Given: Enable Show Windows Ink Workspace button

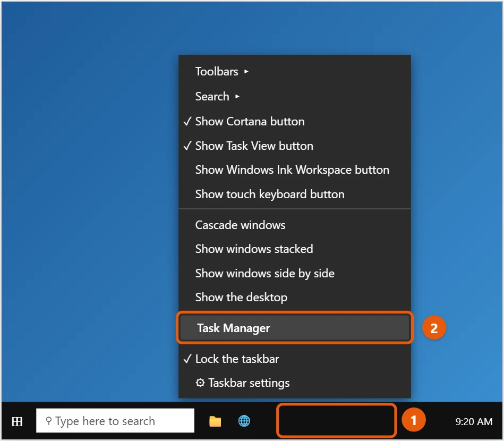Looking at the screenshot, I should (295, 170).
